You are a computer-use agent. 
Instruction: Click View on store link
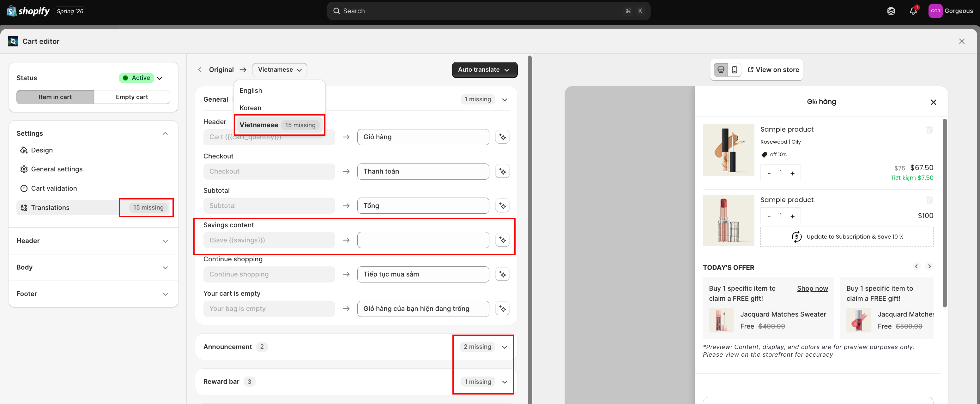point(773,70)
